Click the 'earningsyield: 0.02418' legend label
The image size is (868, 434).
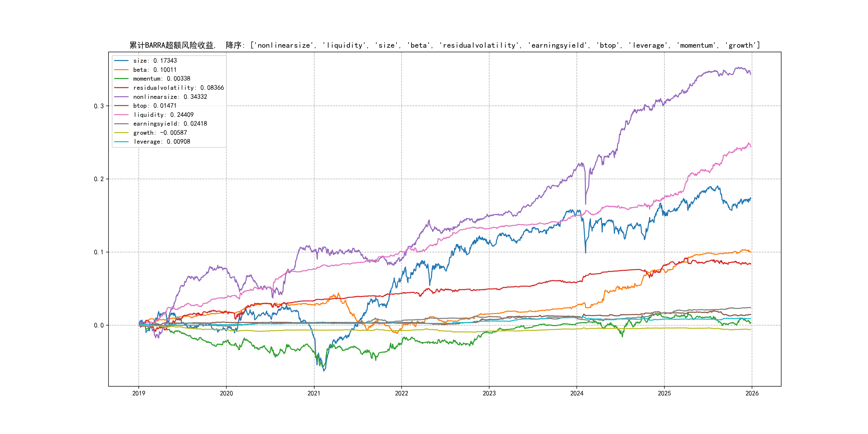170,124
